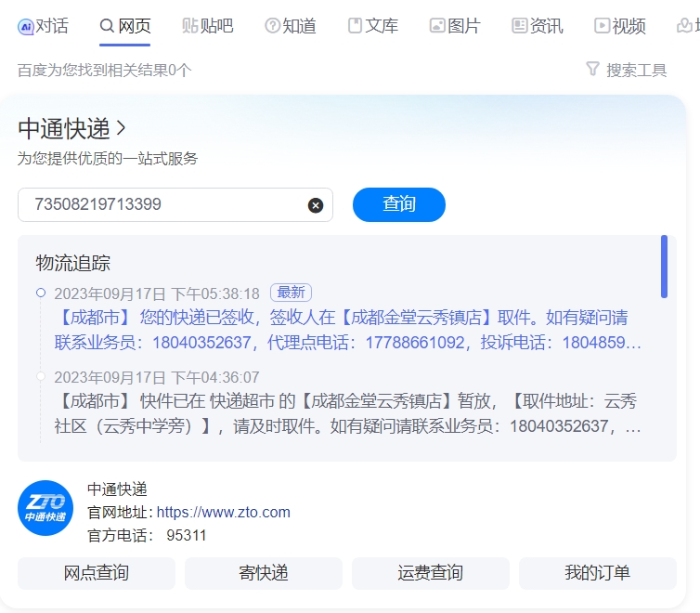Select the 网页 search tab
The image size is (700, 613).
(x=125, y=26)
